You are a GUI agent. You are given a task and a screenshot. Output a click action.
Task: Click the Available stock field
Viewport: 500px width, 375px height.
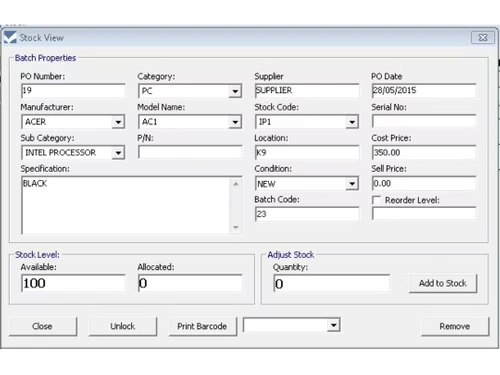[73, 283]
